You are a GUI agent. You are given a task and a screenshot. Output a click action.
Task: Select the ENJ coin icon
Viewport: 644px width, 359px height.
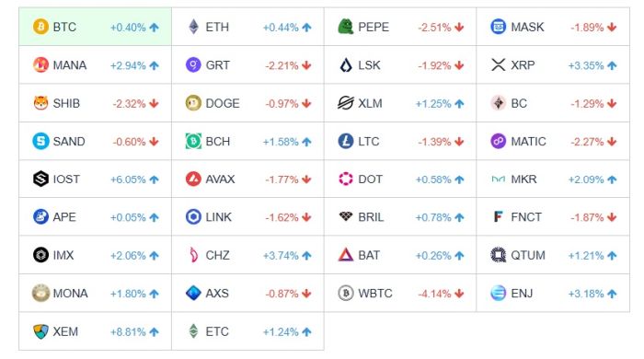coord(499,294)
